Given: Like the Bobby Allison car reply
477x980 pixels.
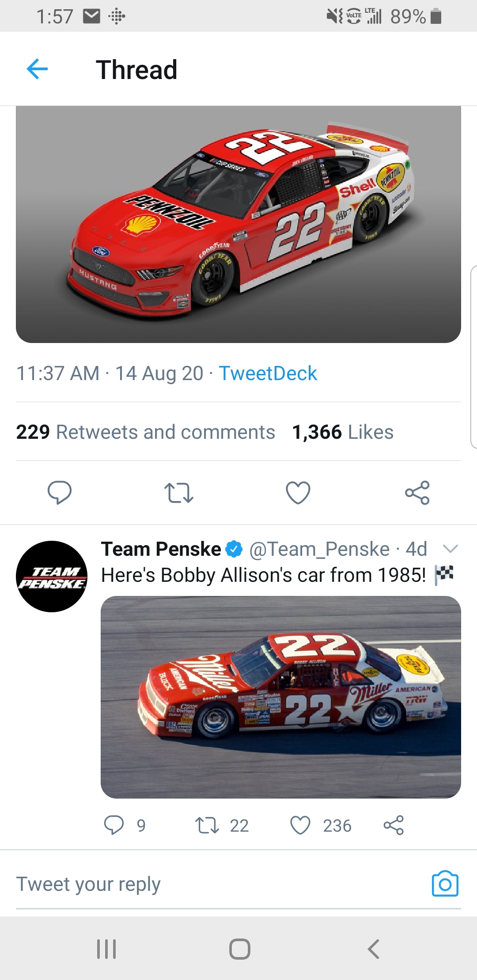Looking at the screenshot, I should click(x=300, y=825).
